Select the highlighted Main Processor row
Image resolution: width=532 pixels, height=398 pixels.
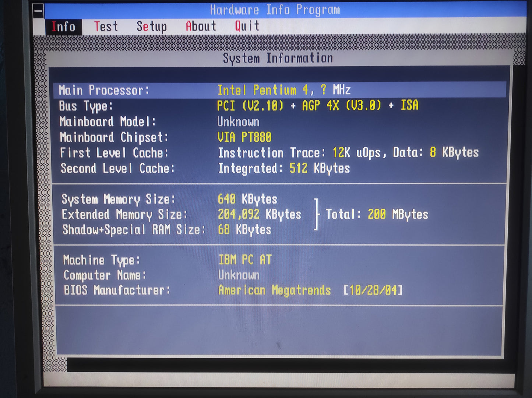click(x=280, y=90)
